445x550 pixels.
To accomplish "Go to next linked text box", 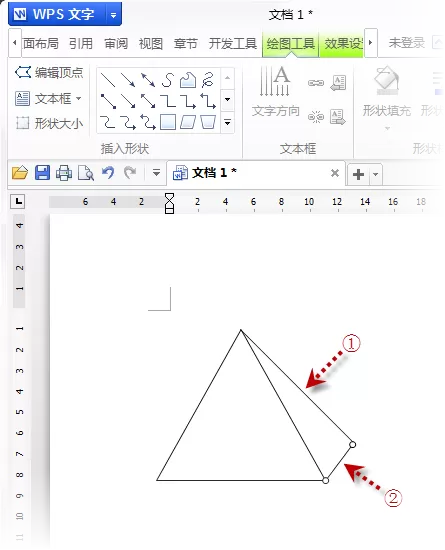I will [x=338, y=116].
